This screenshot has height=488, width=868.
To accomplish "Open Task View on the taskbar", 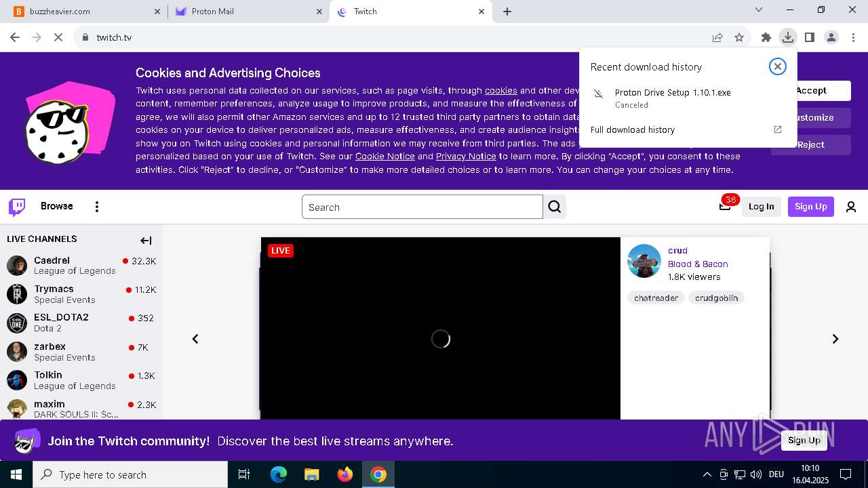I will 244,474.
